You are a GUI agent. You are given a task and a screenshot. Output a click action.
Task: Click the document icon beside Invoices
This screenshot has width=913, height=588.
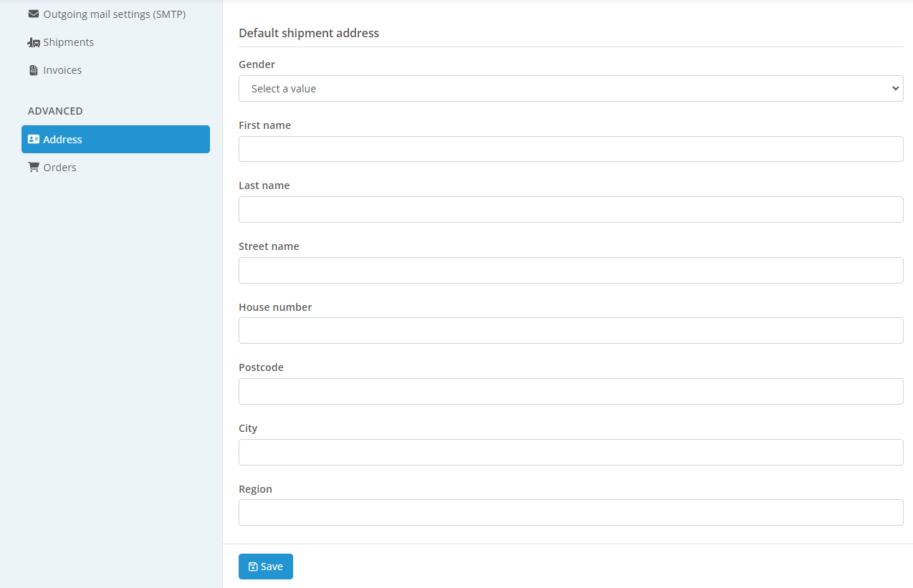(34, 70)
